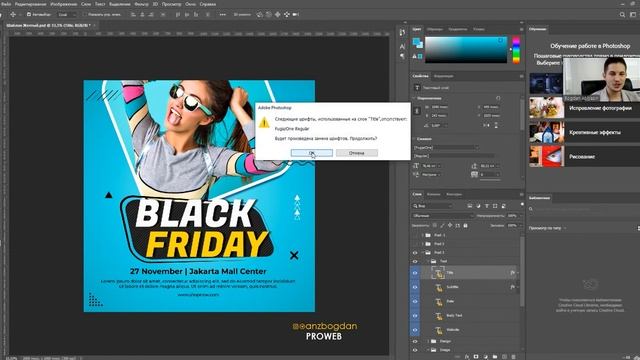Viewport: 640px width, 360px height.
Task: Open the FugazOne font family dropdown
Action: pos(446,147)
